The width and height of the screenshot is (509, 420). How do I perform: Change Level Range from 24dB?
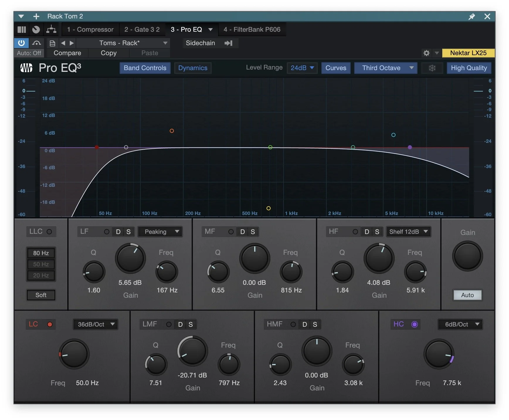pyautogui.click(x=302, y=68)
